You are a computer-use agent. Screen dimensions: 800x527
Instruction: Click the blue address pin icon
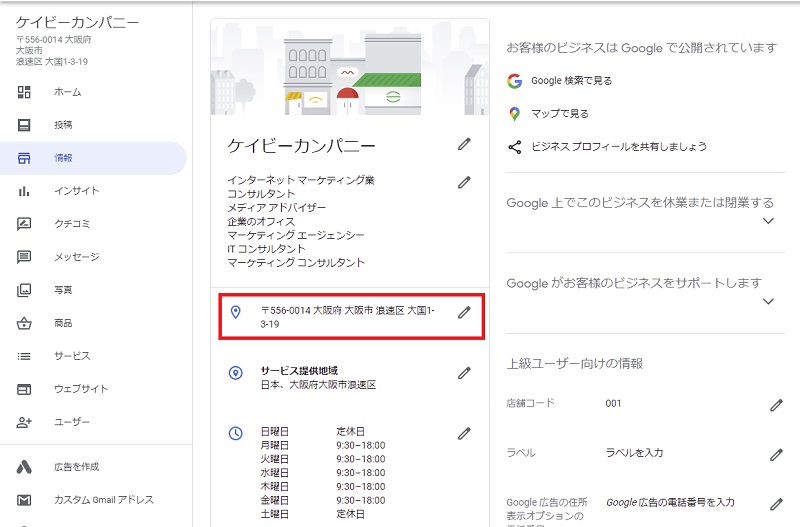pyautogui.click(x=236, y=312)
